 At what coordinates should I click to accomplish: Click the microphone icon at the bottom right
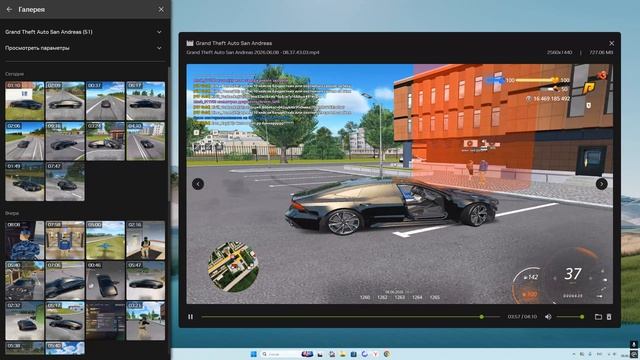[x=633, y=344]
